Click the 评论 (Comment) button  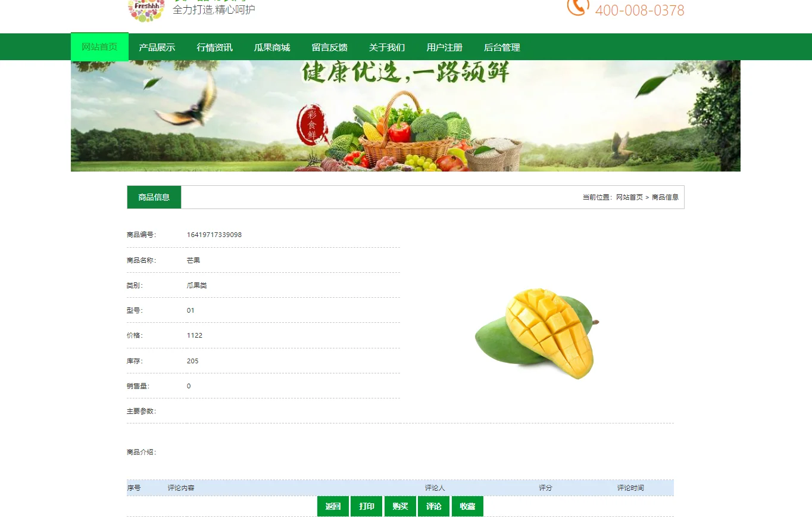433,506
